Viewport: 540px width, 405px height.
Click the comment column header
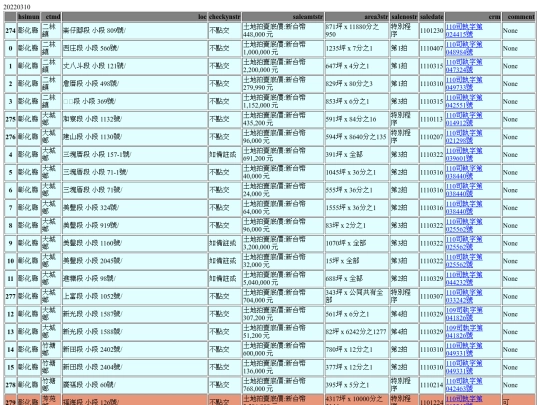pos(519,17)
